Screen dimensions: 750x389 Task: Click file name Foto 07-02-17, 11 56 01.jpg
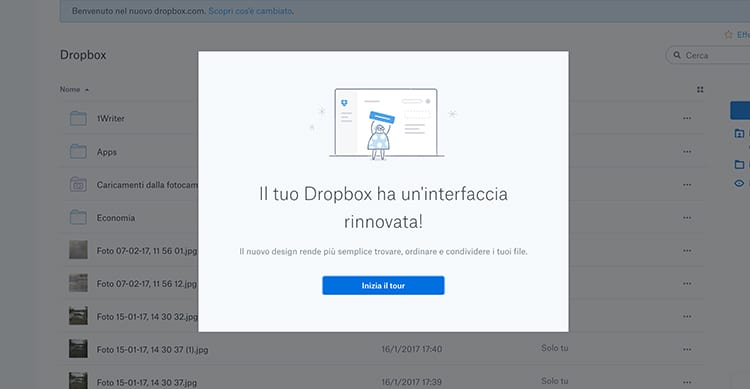tap(147, 251)
